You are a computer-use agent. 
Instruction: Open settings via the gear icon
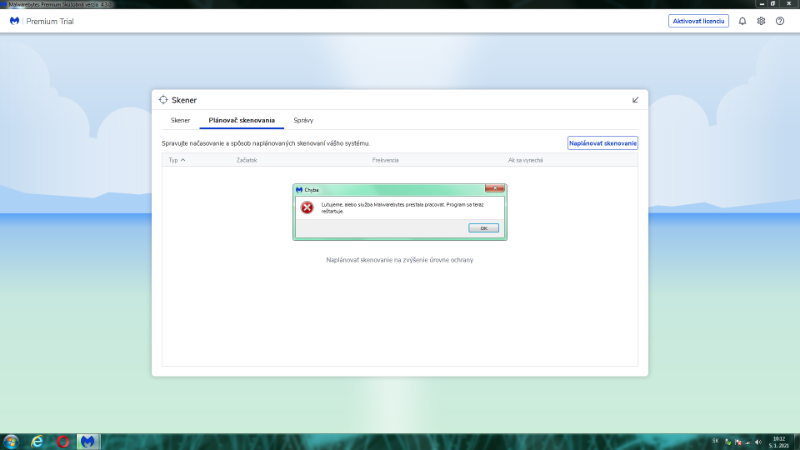click(x=761, y=21)
